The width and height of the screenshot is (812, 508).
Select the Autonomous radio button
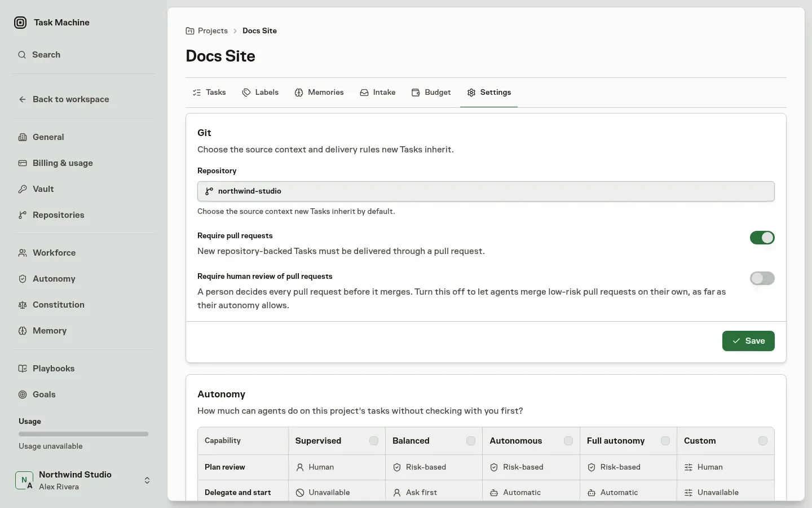click(568, 441)
